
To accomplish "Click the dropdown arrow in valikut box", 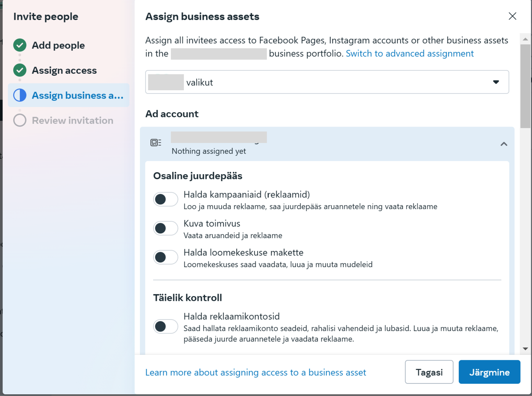I will pyautogui.click(x=496, y=82).
